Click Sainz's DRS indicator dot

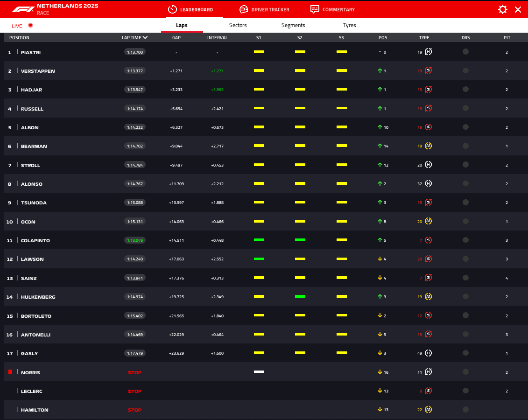(x=465, y=278)
